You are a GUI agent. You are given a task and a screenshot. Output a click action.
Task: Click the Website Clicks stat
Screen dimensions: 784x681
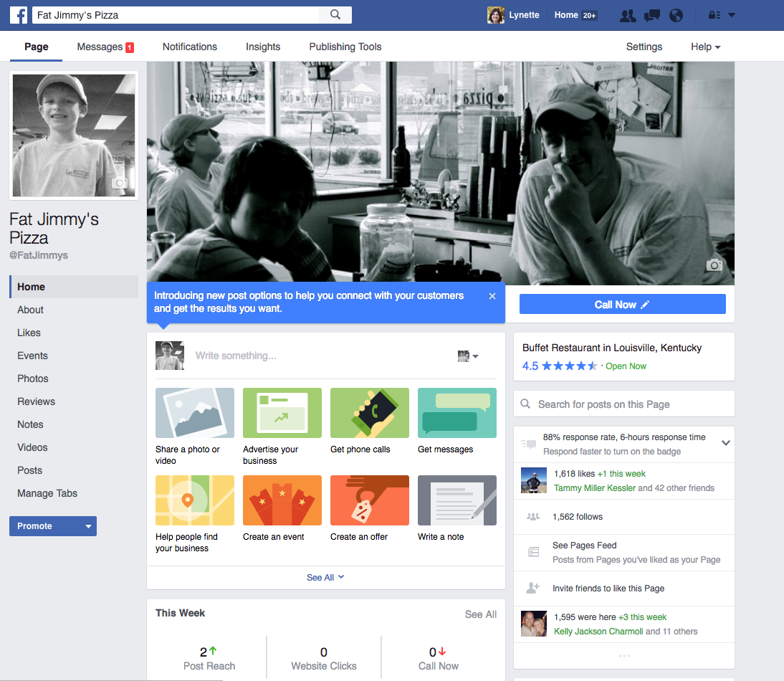[324, 659]
